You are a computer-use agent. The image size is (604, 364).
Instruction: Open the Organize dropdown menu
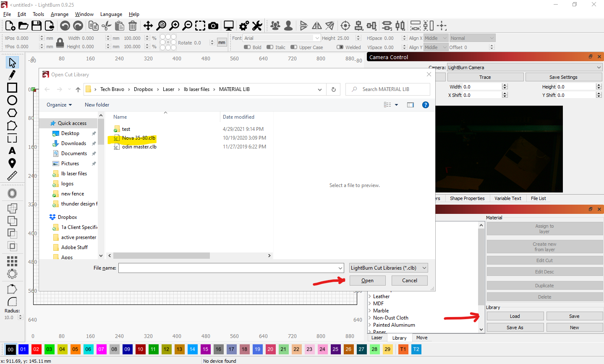[59, 105]
